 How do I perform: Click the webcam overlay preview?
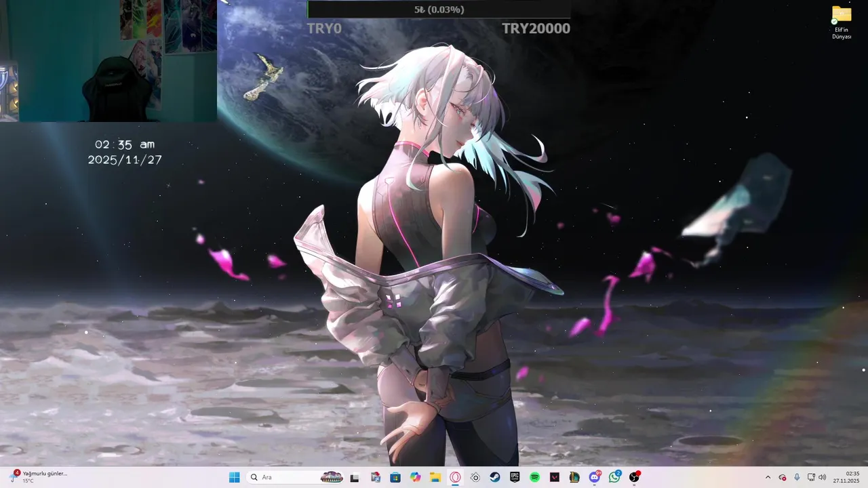pos(108,61)
